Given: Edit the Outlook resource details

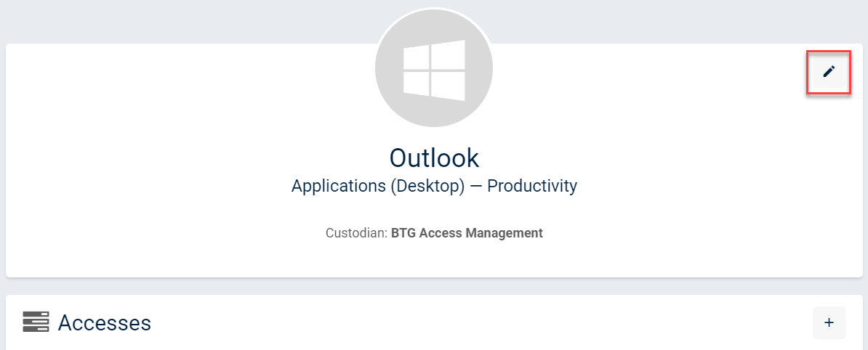Looking at the screenshot, I should point(829,71).
